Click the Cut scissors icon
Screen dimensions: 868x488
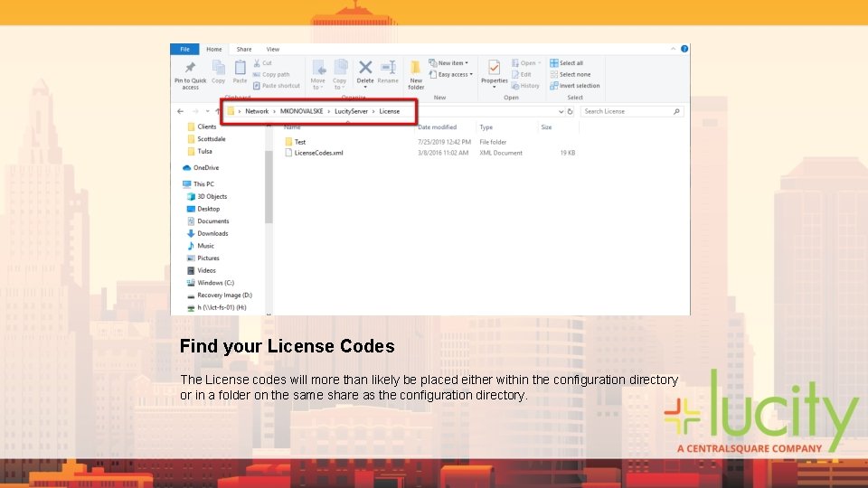[x=257, y=63]
